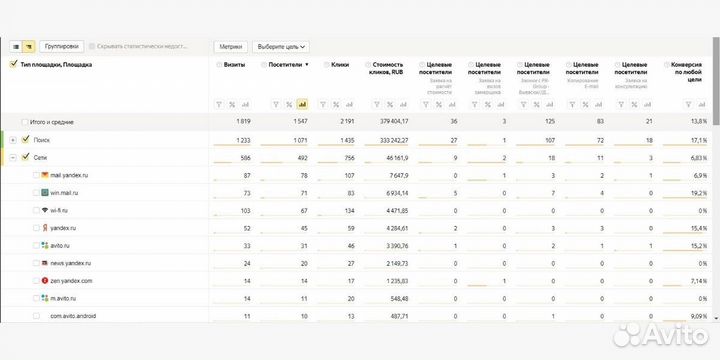Open the Группировки button
720x360 pixels.
point(62,46)
